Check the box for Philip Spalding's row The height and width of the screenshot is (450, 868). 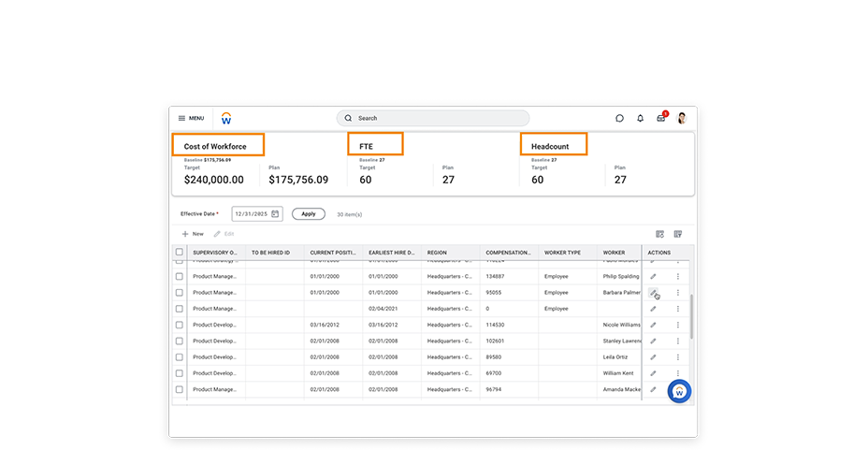(180, 277)
